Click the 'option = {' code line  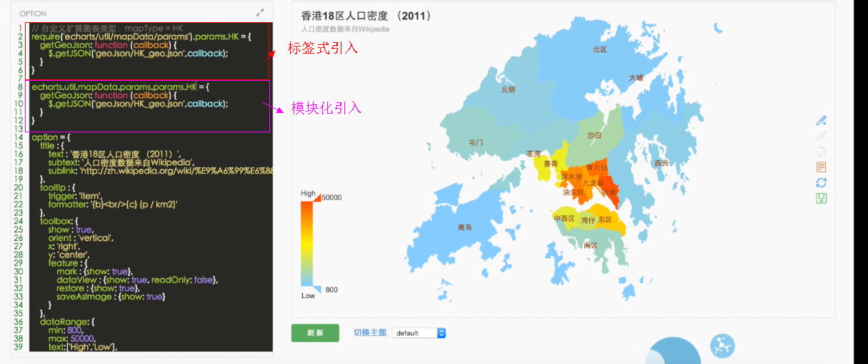51,137
